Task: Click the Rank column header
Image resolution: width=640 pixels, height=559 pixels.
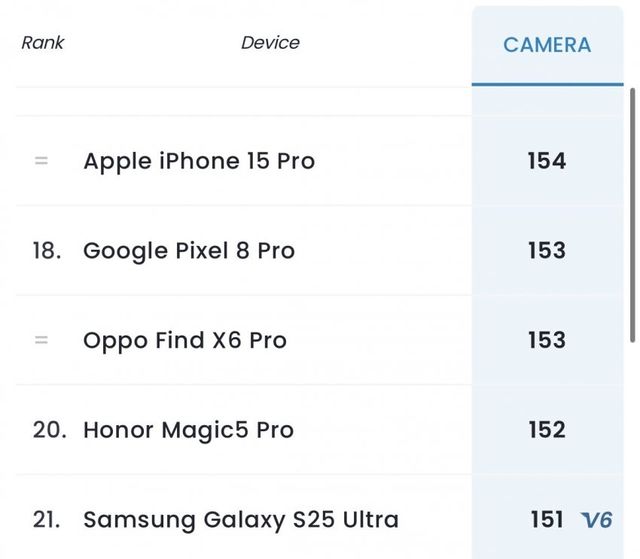Action: (42, 42)
